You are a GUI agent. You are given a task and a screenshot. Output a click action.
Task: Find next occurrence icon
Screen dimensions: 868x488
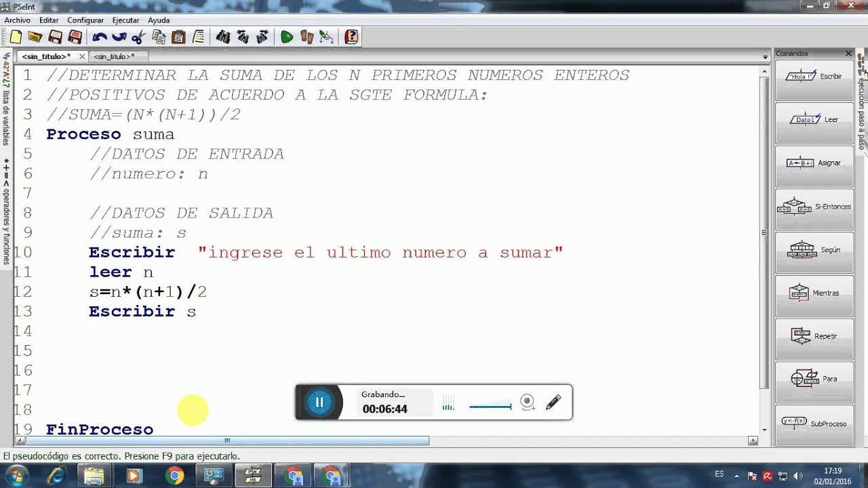point(262,37)
